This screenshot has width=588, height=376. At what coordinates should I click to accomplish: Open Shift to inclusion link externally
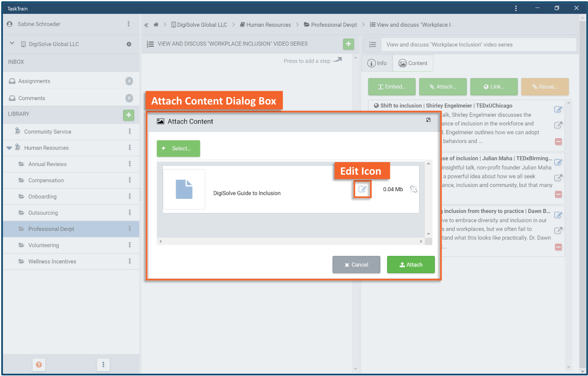pyautogui.click(x=558, y=125)
